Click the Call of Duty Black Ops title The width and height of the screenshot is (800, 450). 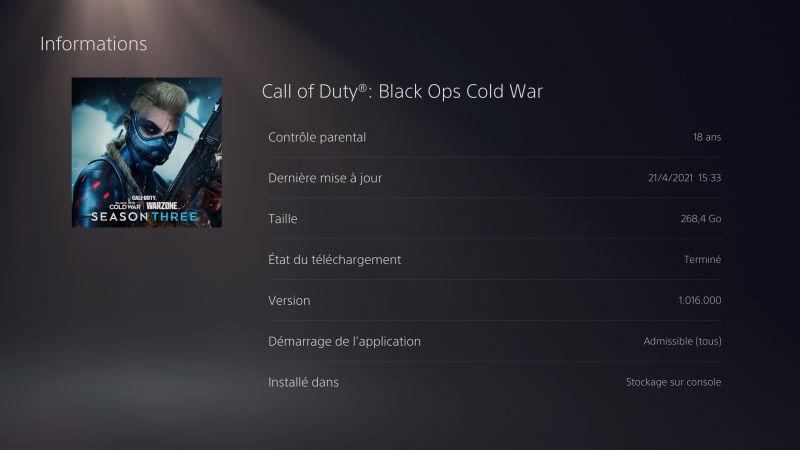pyautogui.click(x=402, y=91)
